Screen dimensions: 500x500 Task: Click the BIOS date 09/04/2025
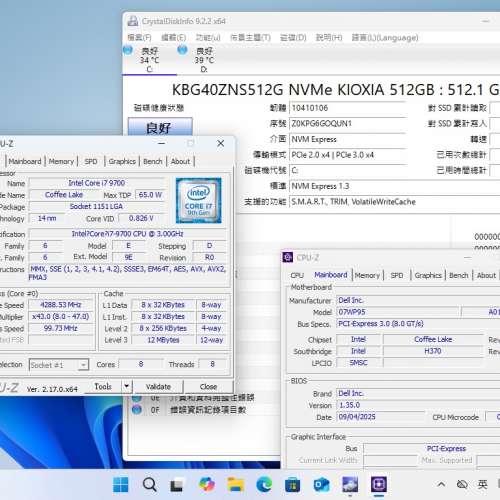click(x=381, y=417)
